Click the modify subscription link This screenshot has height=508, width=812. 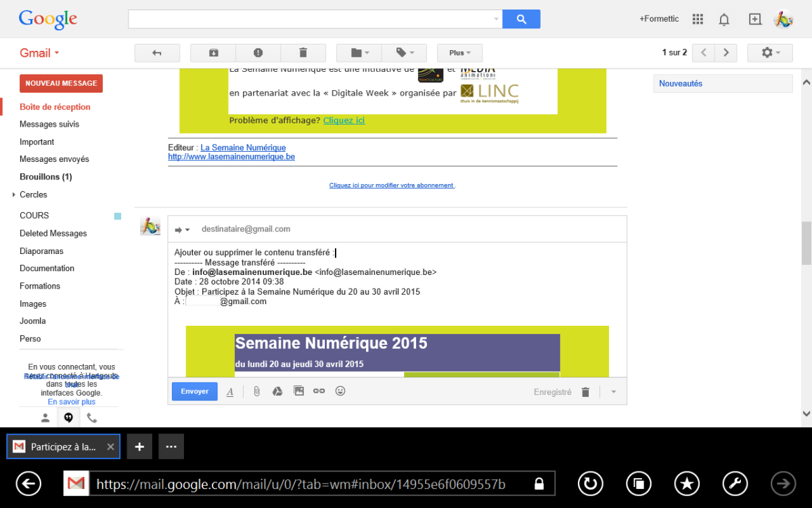point(392,185)
